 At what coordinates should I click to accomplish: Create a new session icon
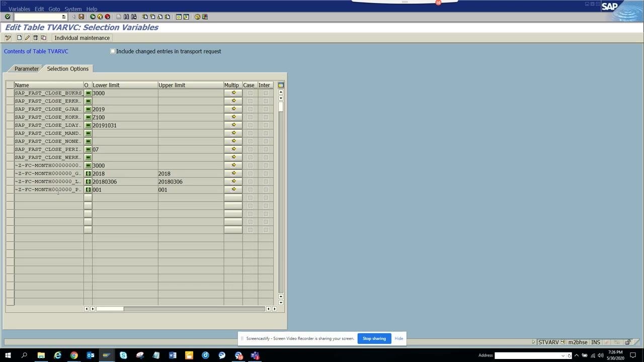179,17
